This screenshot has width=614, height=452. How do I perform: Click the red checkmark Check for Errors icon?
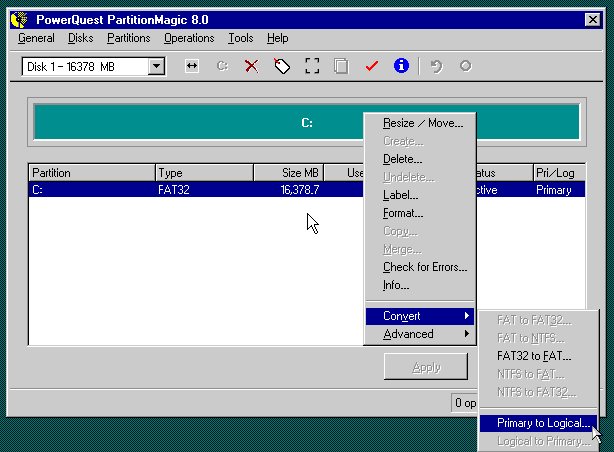coord(371,66)
